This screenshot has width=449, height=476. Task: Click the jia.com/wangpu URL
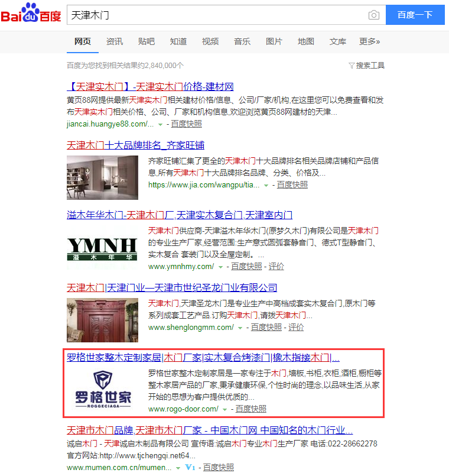[x=204, y=185]
